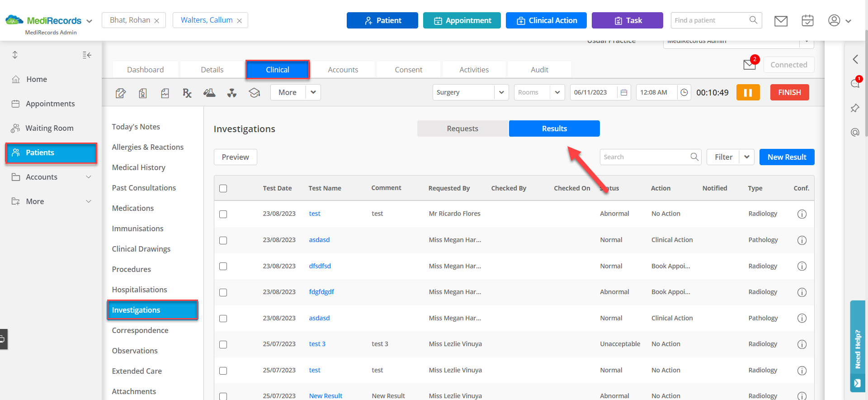Open the MediRecords logo dropdown arrow
Image resolution: width=868 pixels, height=400 pixels.
[x=89, y=21]
